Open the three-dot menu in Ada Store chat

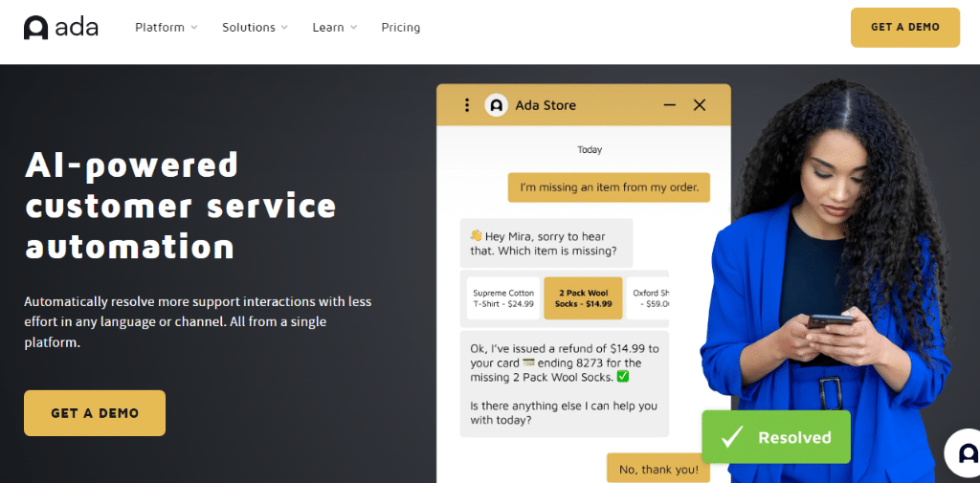coord(466,105)
